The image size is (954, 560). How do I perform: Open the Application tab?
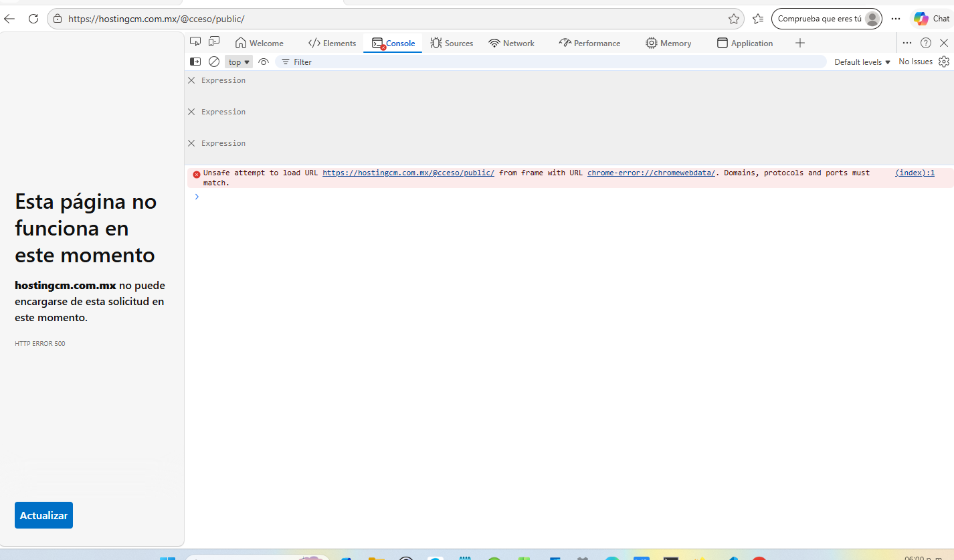tap(745, 43)
